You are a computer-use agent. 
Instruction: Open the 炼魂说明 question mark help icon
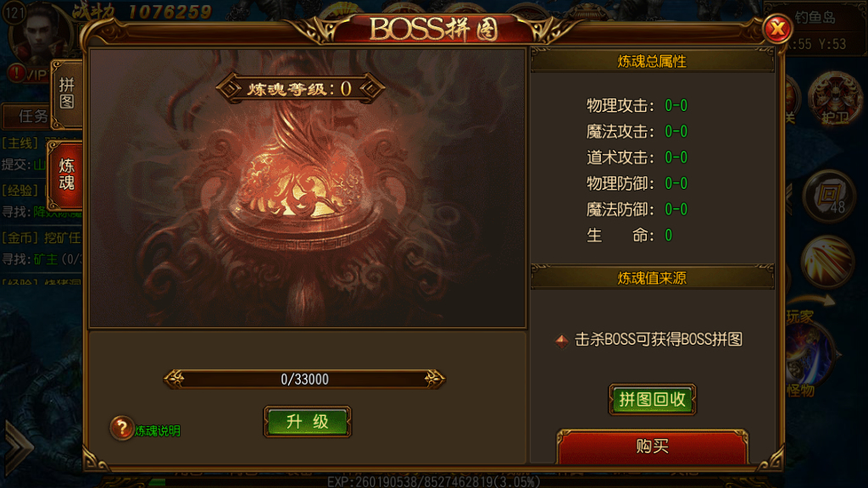click(121, 428)
